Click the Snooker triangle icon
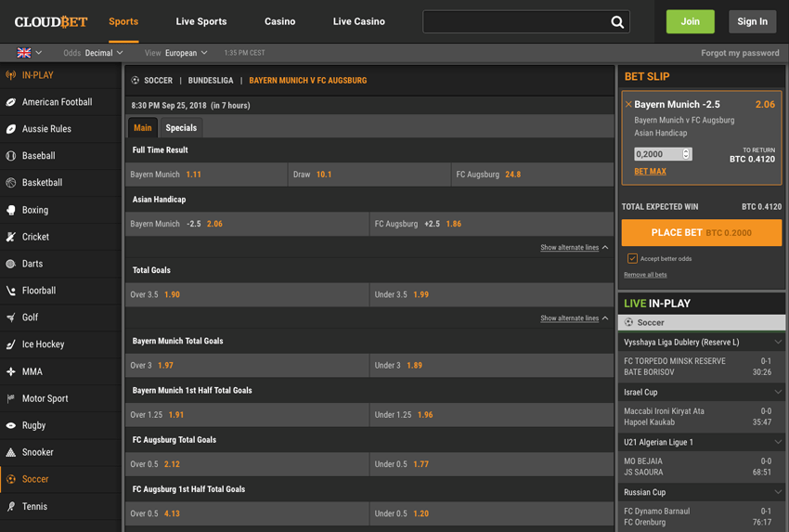This screenshot has height=532, width=789. [x=10, y=452]
